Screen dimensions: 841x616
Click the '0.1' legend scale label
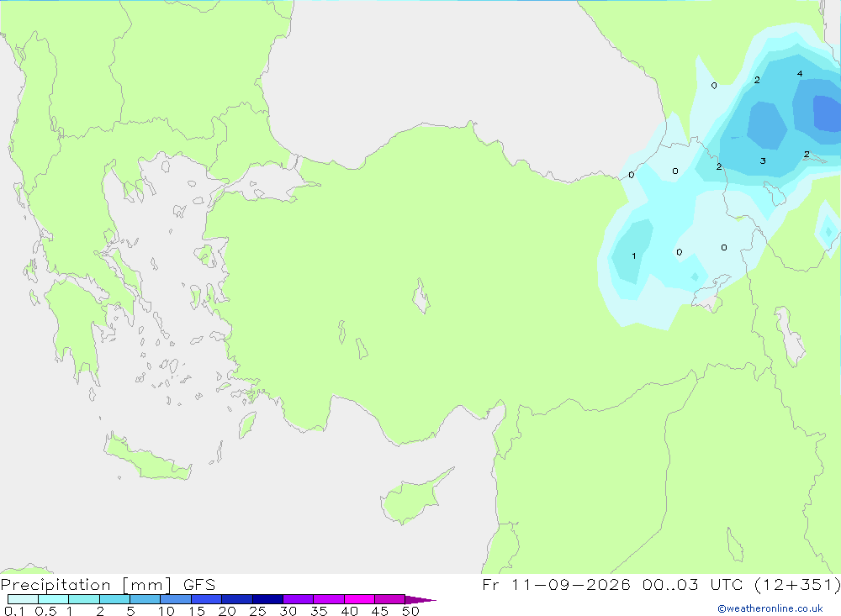(x=14, y=611)
